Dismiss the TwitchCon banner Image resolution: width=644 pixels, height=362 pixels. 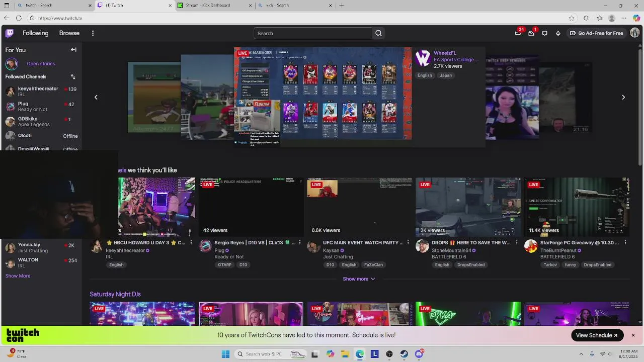[x=633, y=335]
